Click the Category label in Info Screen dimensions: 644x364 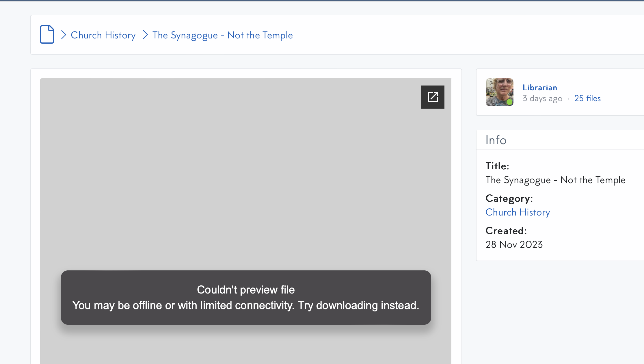[x=509, y=198]
